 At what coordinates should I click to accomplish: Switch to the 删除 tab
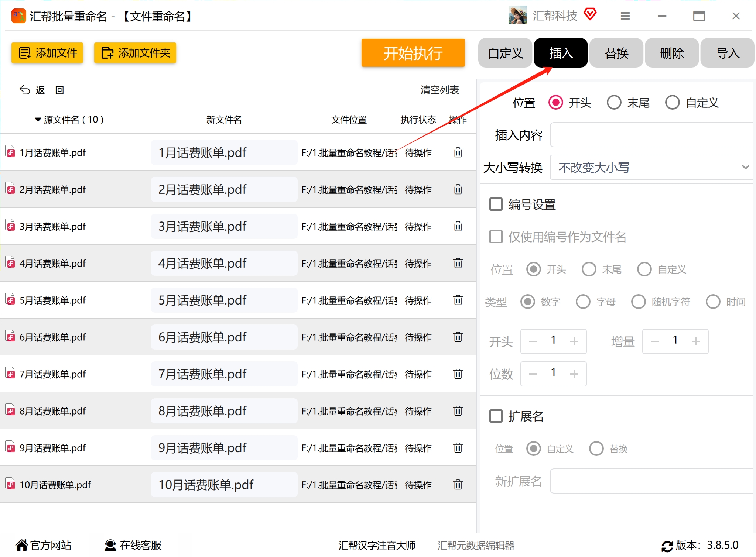point(672,53)
